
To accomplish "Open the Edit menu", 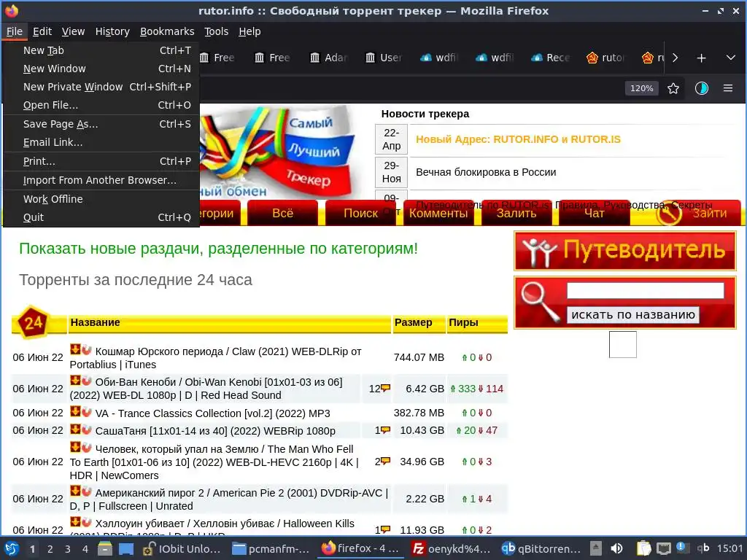I will 42,31.
